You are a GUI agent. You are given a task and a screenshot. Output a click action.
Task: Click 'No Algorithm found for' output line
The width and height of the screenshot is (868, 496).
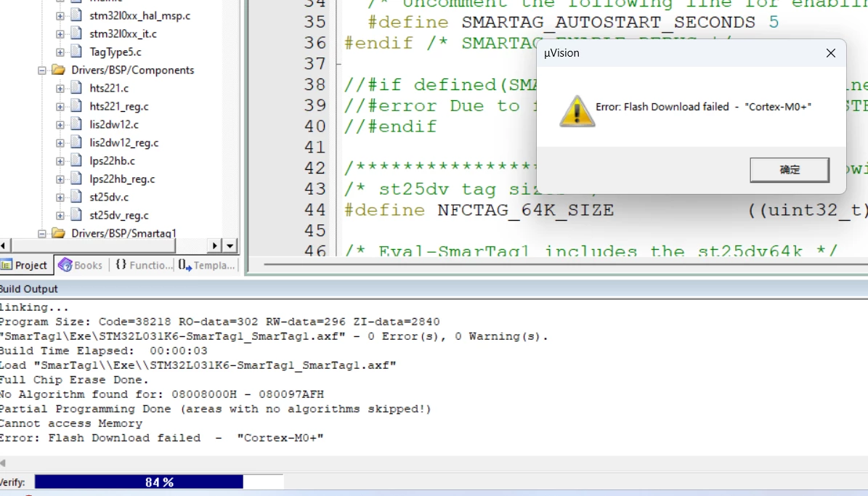162,395
